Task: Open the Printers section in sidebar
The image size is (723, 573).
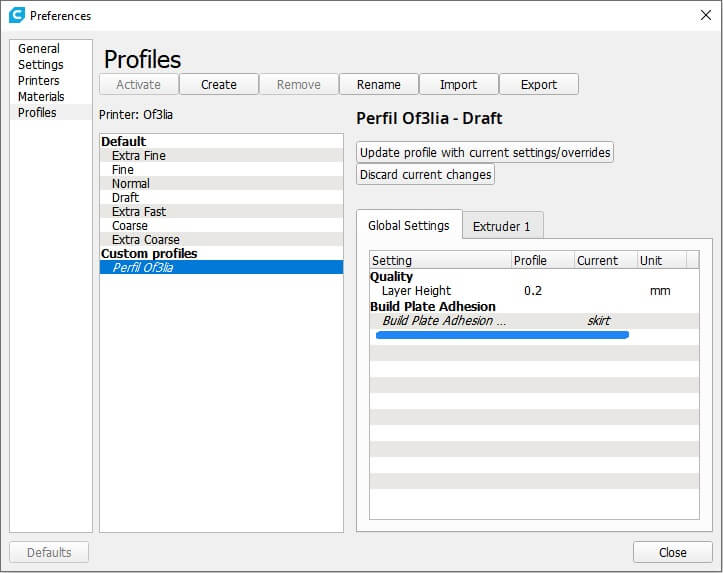Action: coord(38,80)
